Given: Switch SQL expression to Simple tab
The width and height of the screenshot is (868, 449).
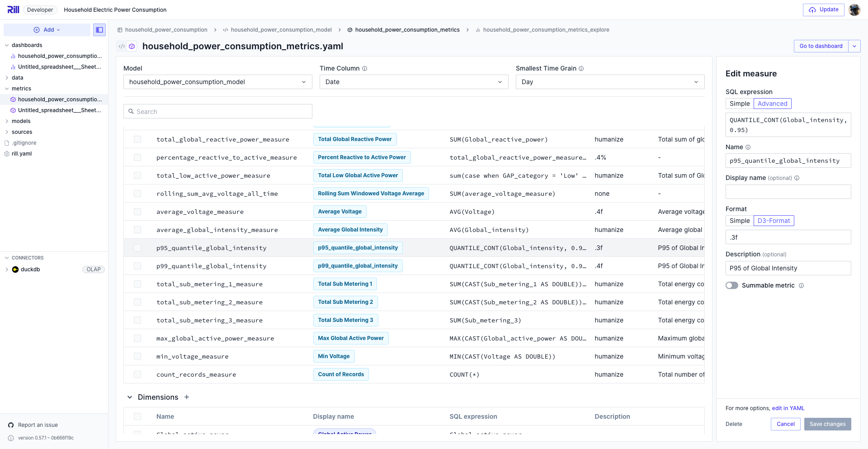Looking at the screenshot, I should click(x=739, y=104).
